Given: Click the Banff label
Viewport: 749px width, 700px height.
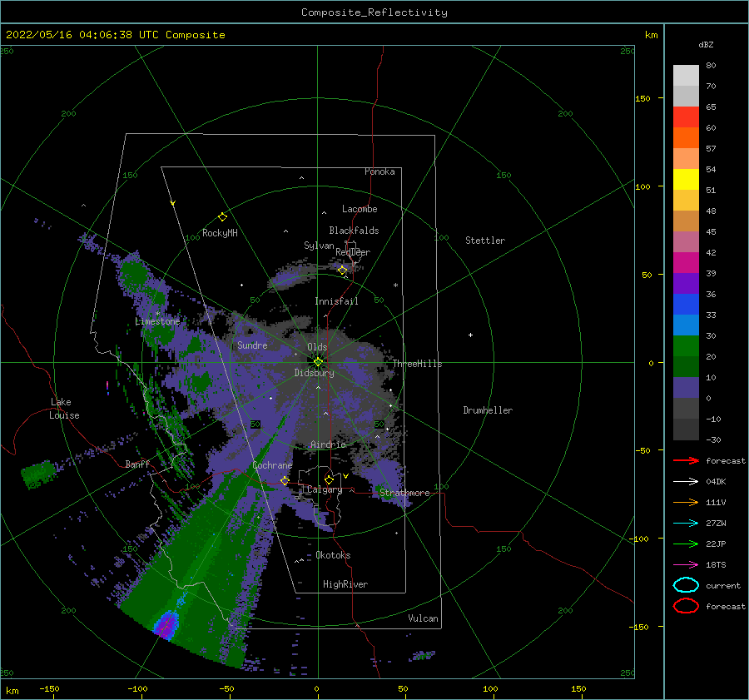Looking at the screenshot, I should (x=137, y=464).
